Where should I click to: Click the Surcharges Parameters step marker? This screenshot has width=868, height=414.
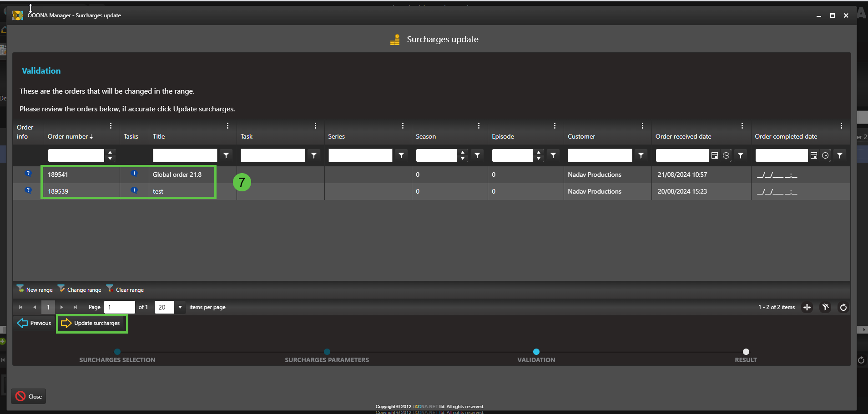click(x=327, y=352)
